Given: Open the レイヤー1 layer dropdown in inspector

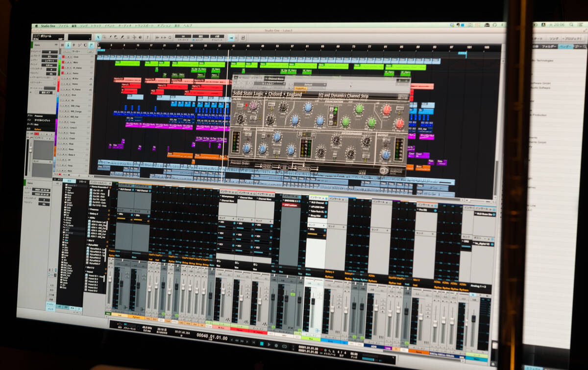Looking at the screenshot, I should click(x=49, y=60).
